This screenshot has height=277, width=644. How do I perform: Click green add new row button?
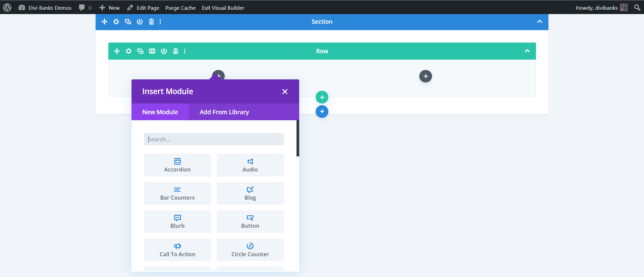tap(322, 97)
